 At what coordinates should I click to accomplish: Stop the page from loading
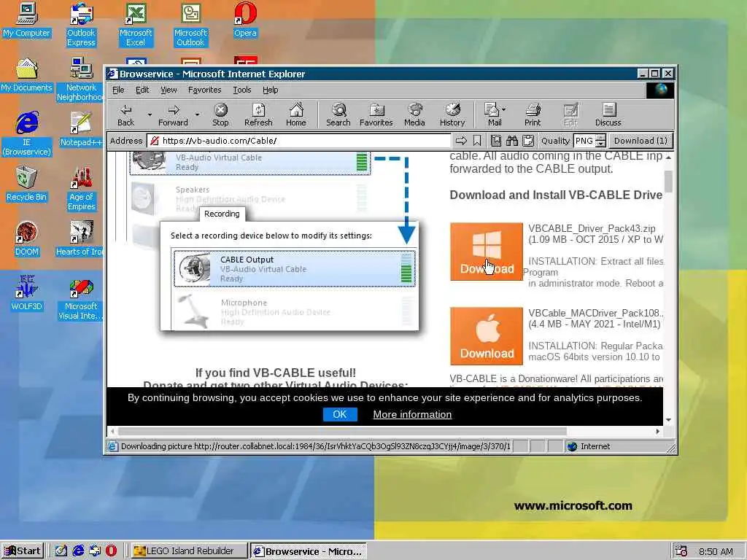[x=220, y=114]
